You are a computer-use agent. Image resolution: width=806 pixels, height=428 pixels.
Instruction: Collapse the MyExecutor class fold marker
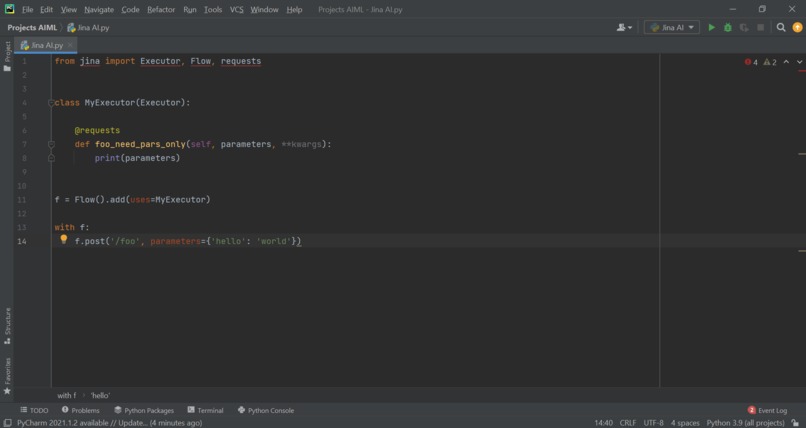point(51,103)
